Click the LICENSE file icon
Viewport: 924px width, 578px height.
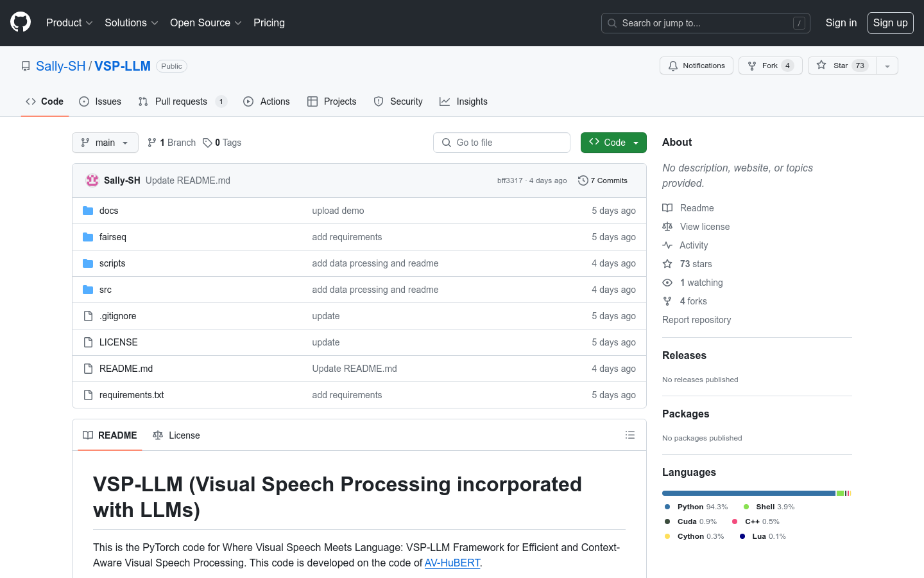88,342
